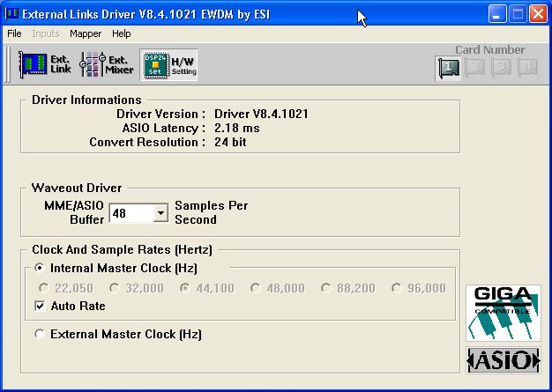552x392 pixels.
Task: Close the External Links Driver window
Action: pyautogui.click(x=539, y=14)
